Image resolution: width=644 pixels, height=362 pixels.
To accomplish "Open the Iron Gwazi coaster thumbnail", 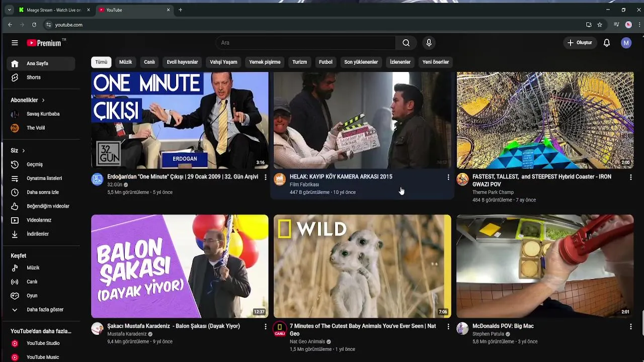I will tap(545, 120).
